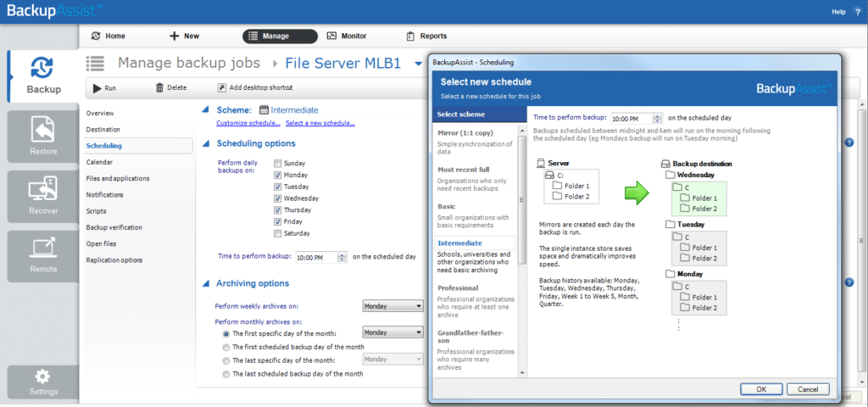
Task: Click the Run play icon
Action: [97, 87]
